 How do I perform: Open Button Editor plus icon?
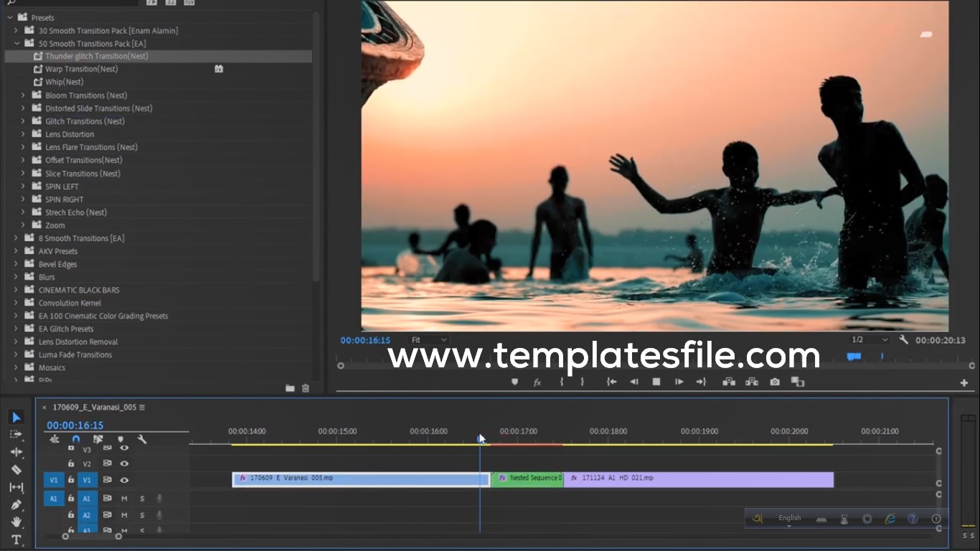(964, 383)
